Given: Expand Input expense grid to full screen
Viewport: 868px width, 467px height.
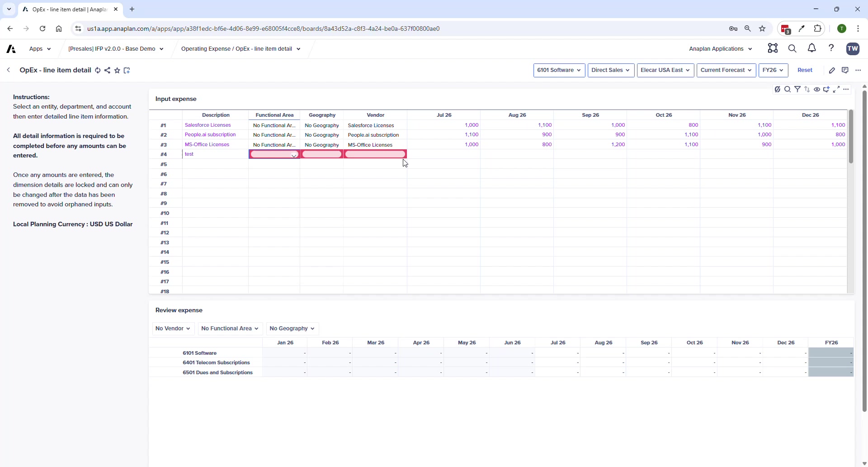Looking at the screenshot, I should pos(836,89).
